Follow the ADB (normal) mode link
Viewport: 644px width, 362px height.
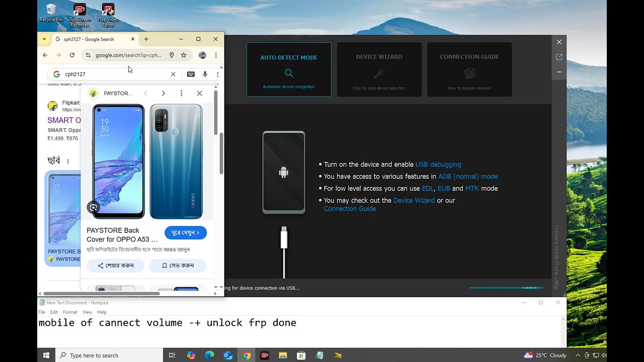(x=468, y=176)
